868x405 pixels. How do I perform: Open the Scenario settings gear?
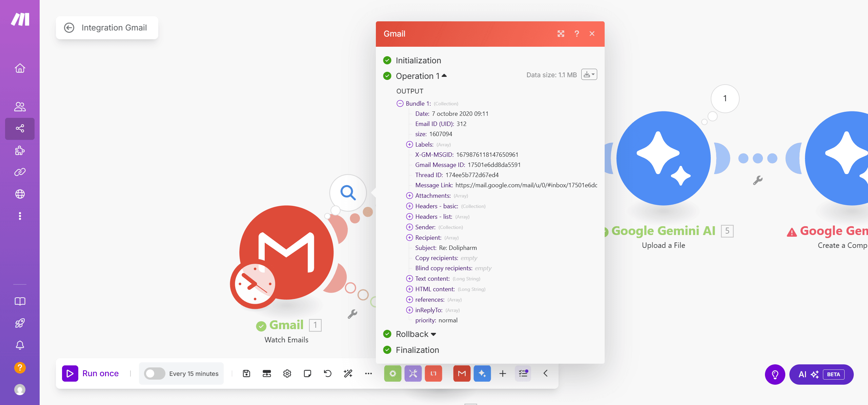287,374
